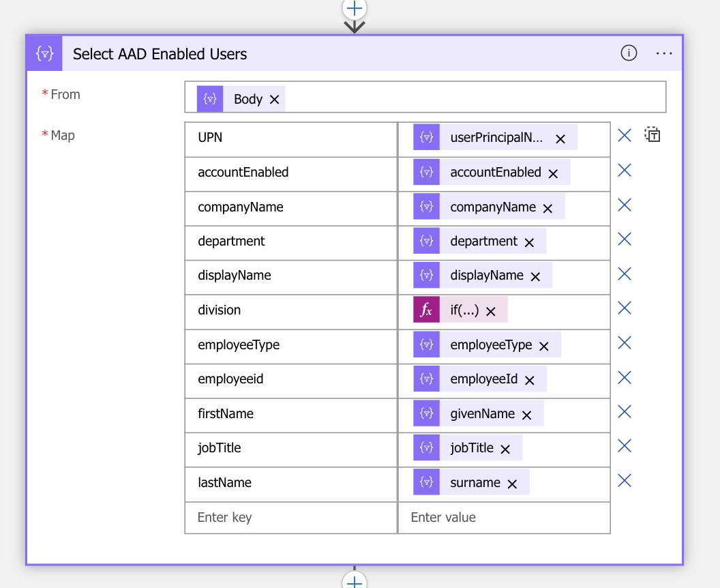
Task: Delete the UPN map row
Action: coord(624,136)
